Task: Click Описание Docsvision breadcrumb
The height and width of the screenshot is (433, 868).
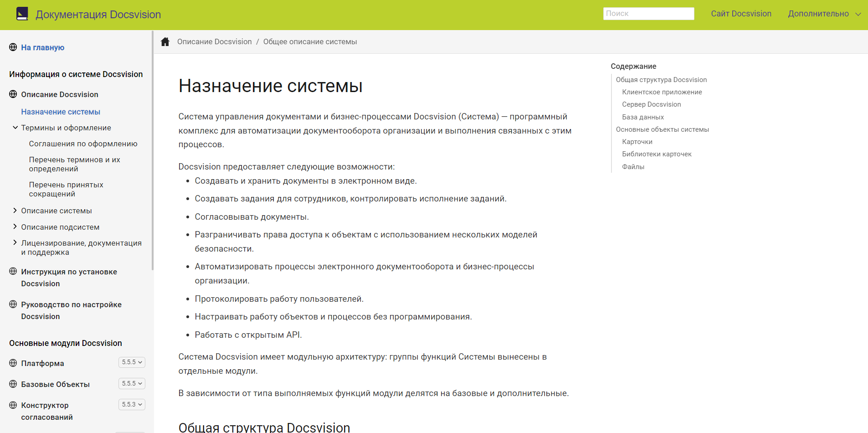Action: (214, 42)
